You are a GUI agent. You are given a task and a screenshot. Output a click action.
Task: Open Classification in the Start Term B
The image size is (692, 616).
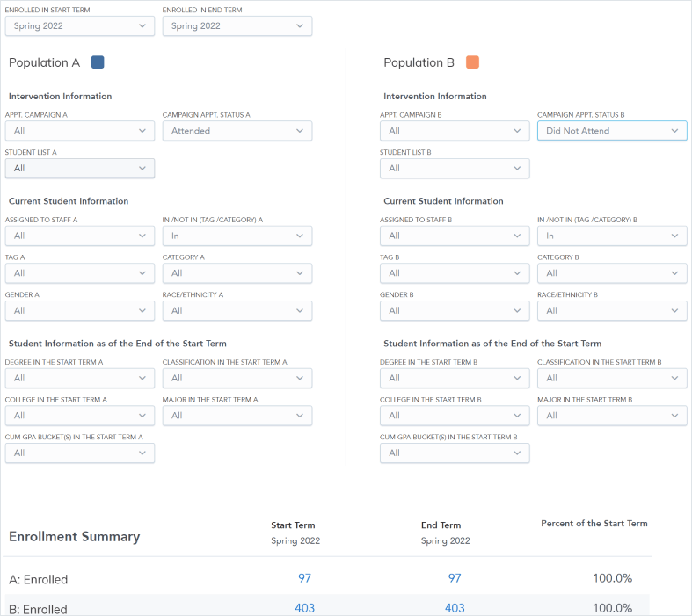pos(612,378)
